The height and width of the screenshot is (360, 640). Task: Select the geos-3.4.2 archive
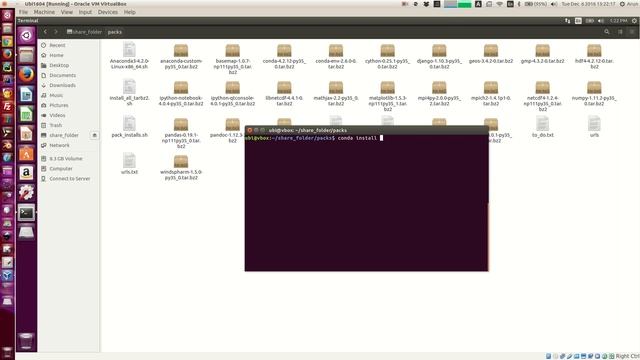pos(491,54)
